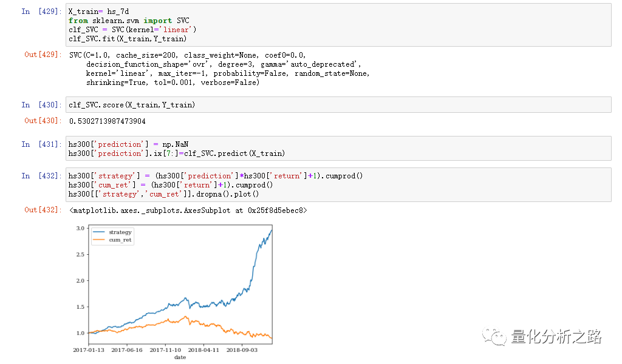Click the orange cum_ret line legend swatch

[x=99, y=240]
